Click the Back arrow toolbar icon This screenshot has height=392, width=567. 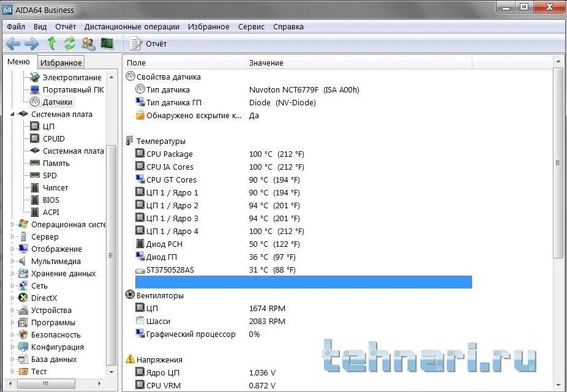[x=13, y=43]
